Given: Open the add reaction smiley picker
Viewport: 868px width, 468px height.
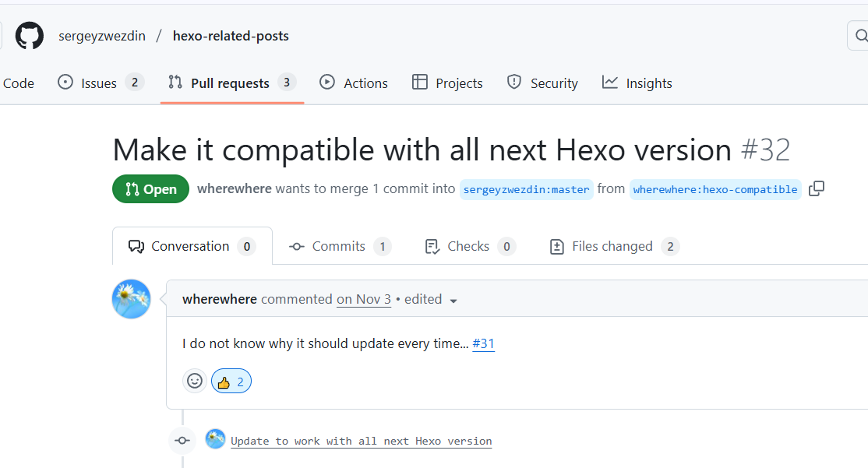Looking at the screenshot, I should (x=195, y=382).
